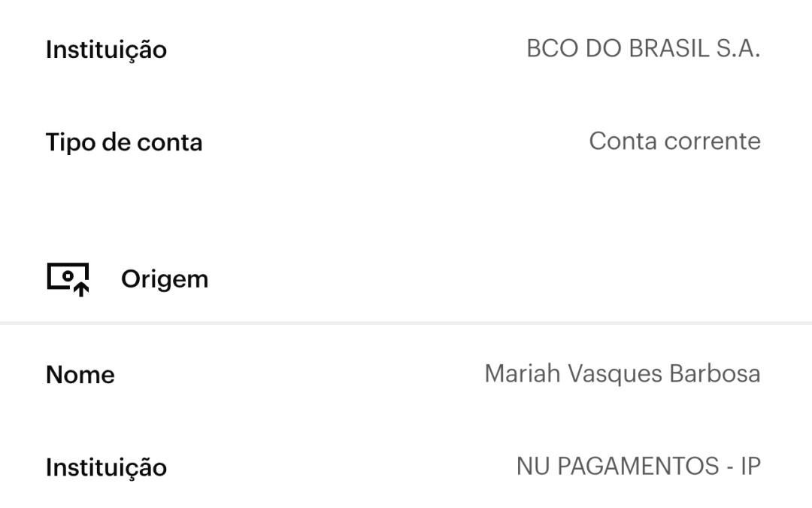
Task: Click the first name Mariah
Action: (523, 374)
